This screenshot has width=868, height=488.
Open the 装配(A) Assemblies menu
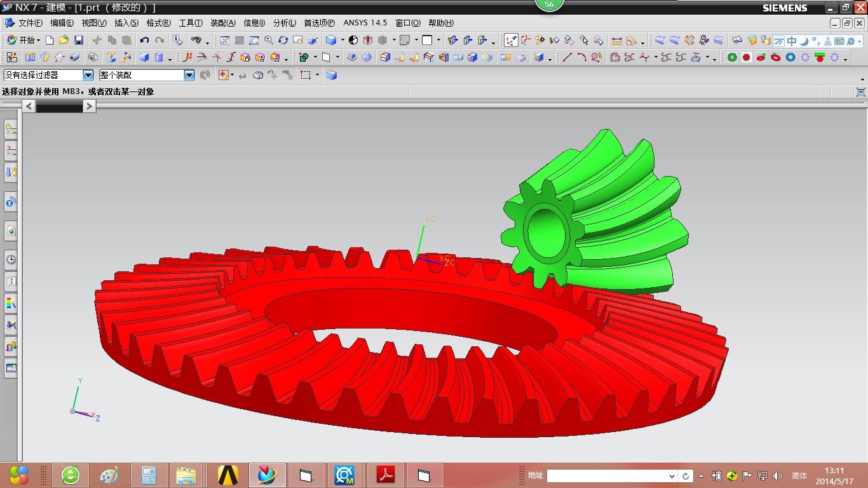click(x=223, y=23)
